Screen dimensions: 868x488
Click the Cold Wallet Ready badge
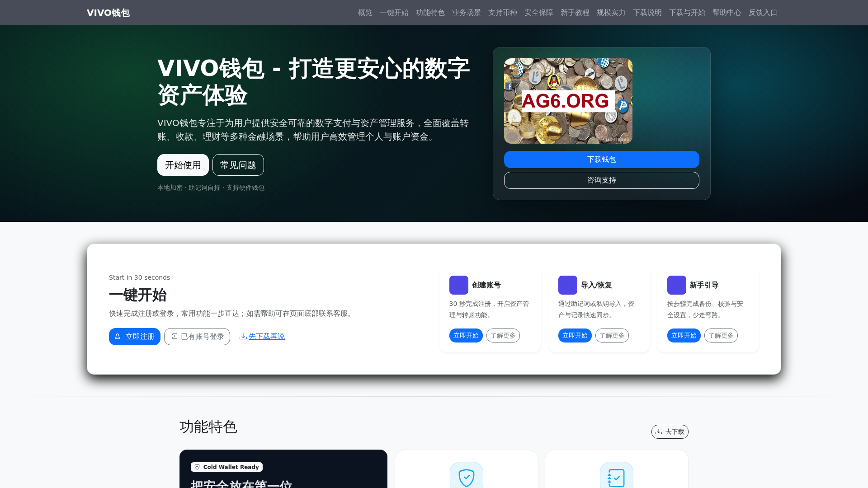pyautogui.click(x=226, y=467)
